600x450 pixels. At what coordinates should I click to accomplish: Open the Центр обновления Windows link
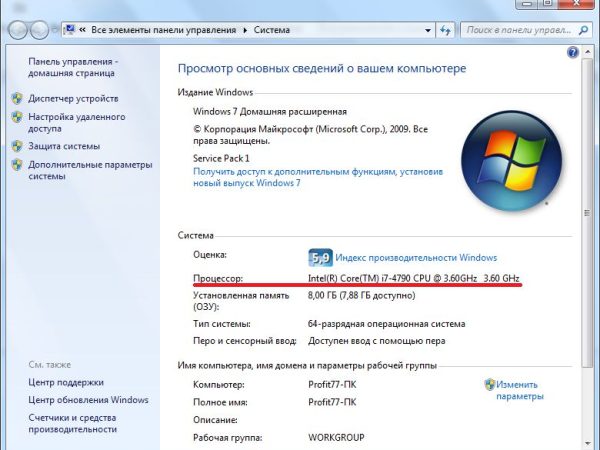click(x=88, y=400)
